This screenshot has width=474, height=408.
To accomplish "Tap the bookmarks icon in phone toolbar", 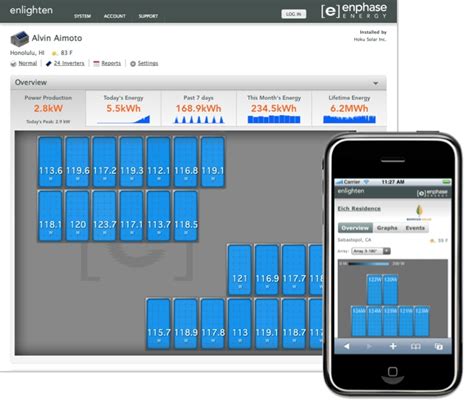I will [x=415, y=347].
